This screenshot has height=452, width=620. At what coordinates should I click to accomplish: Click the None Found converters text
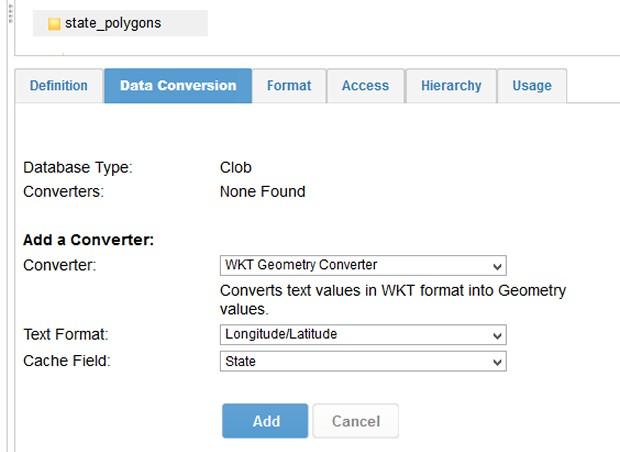(262, 191)
